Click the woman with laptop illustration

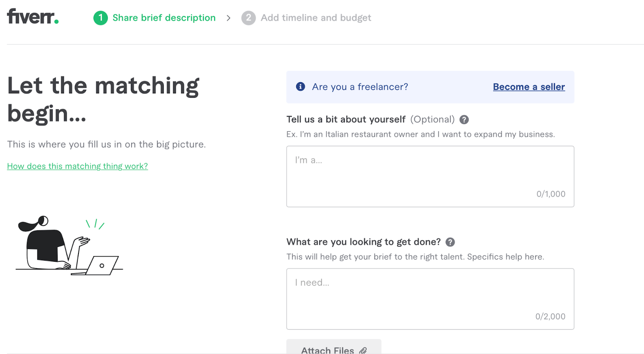coord(69,246)
